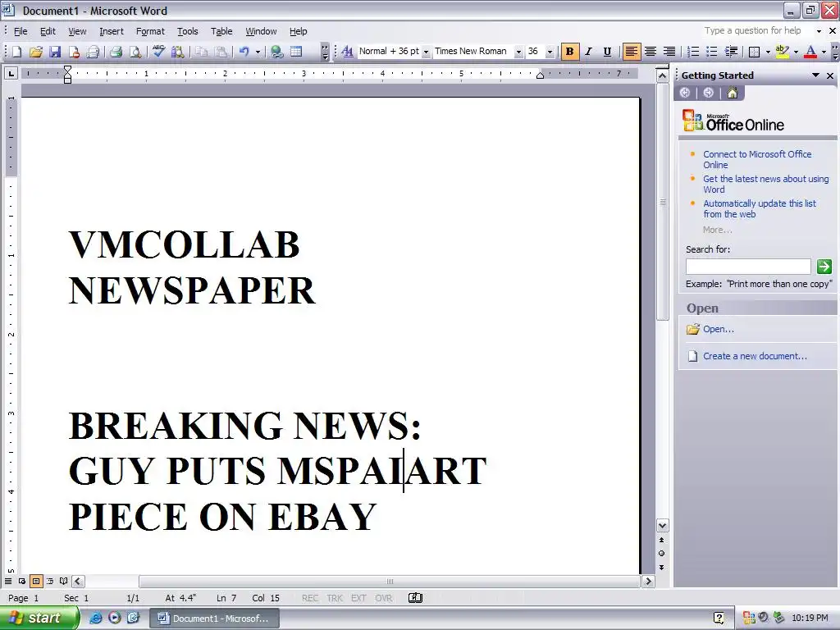Image resolution: width=840 pixels, height=630 pixels.
Task: Click Open... in task pane
Action: click(719, 329)
